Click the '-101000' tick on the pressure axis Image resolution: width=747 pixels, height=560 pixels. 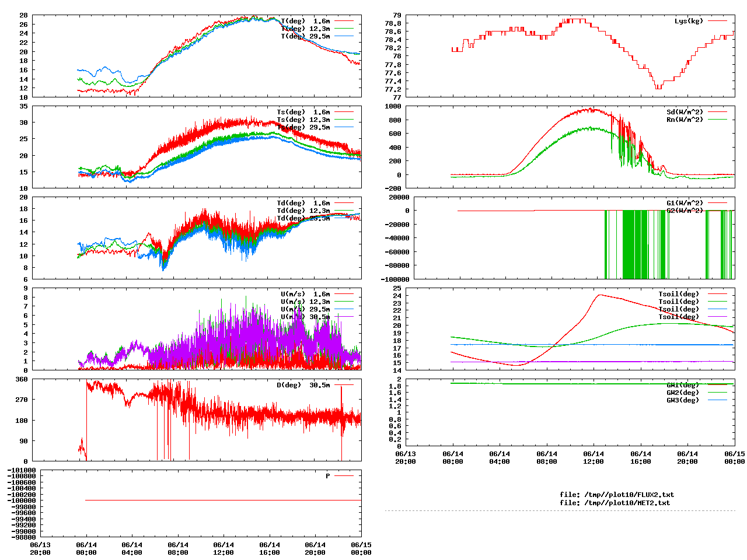(22, 470)
